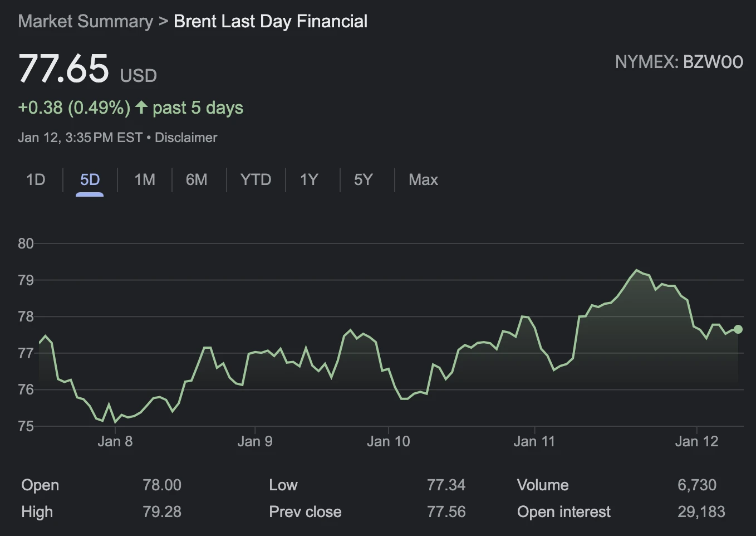Viewport: 756px width, 536px height.
Task: Click the Jan 10 date axis label
Action: 388,441
